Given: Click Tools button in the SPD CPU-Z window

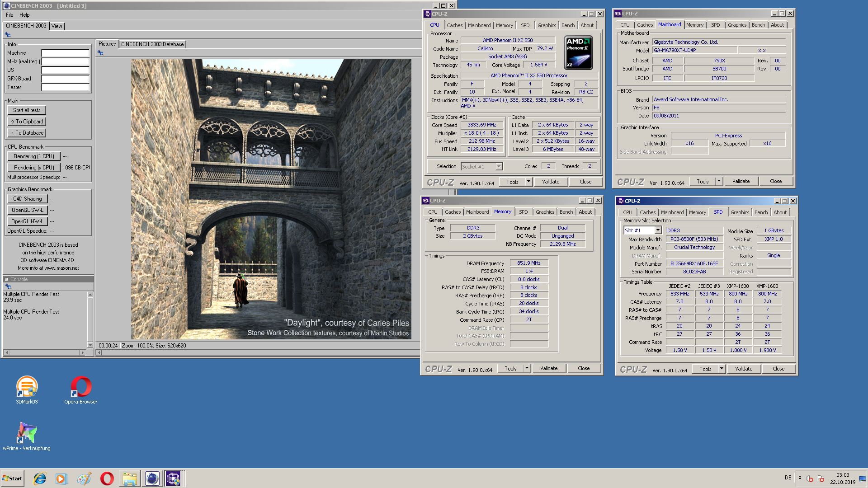Looking at the screenshot, I should tap(705, 369).
